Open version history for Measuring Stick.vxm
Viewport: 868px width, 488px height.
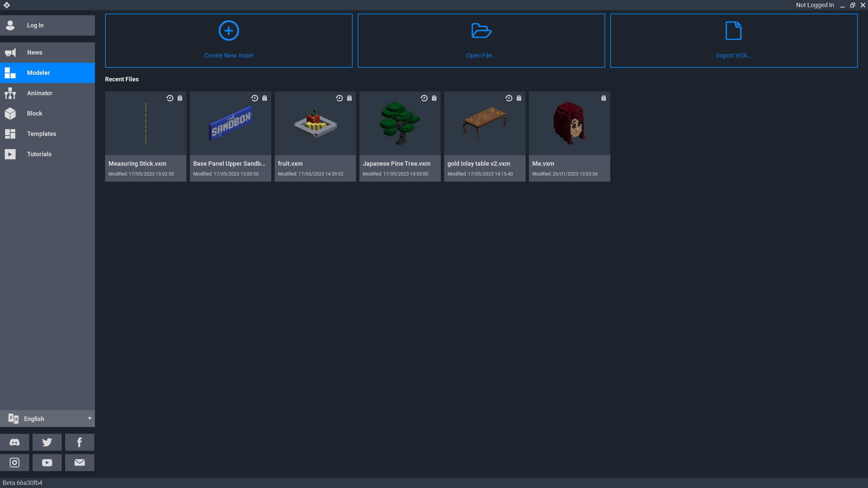[x=170, y=98]
